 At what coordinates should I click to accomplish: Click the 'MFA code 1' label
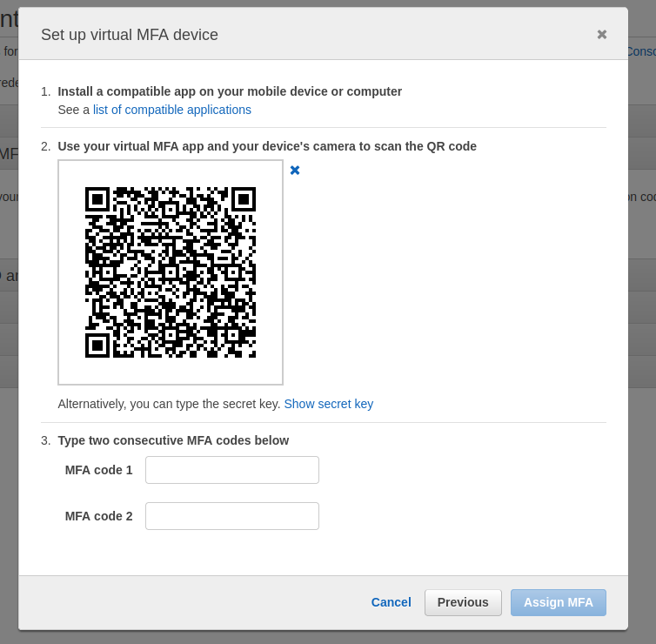point(98,470)
